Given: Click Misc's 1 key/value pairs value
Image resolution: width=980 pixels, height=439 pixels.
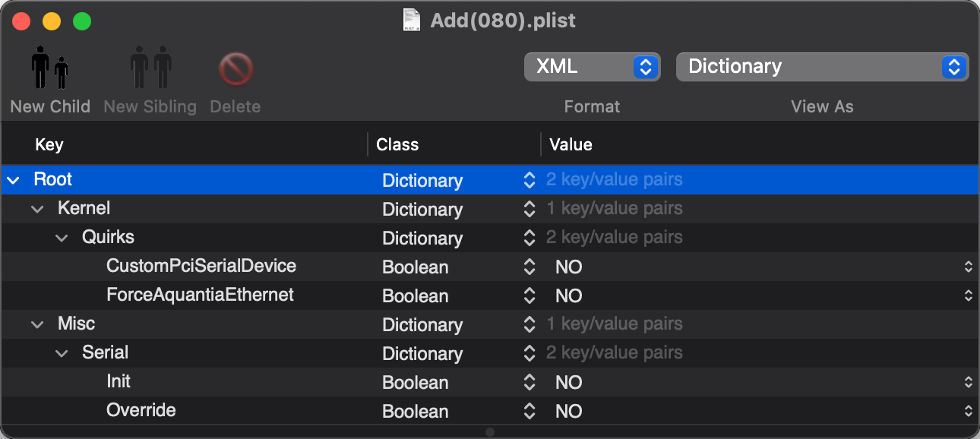Looking at the screenshot, I should coord(615,324).
